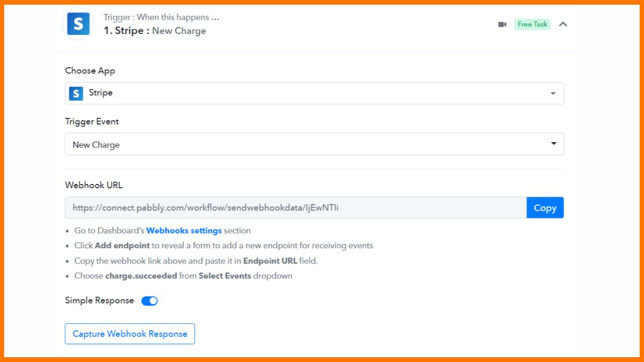
Task: Click 'Add endpoint' instruction text
Action: [x=122, y=246]
